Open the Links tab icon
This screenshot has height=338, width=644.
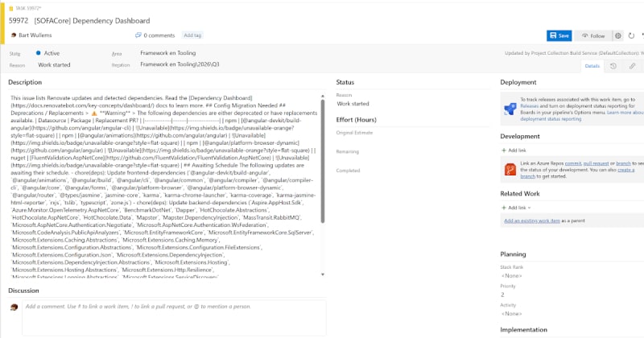[x=632, y=66]
